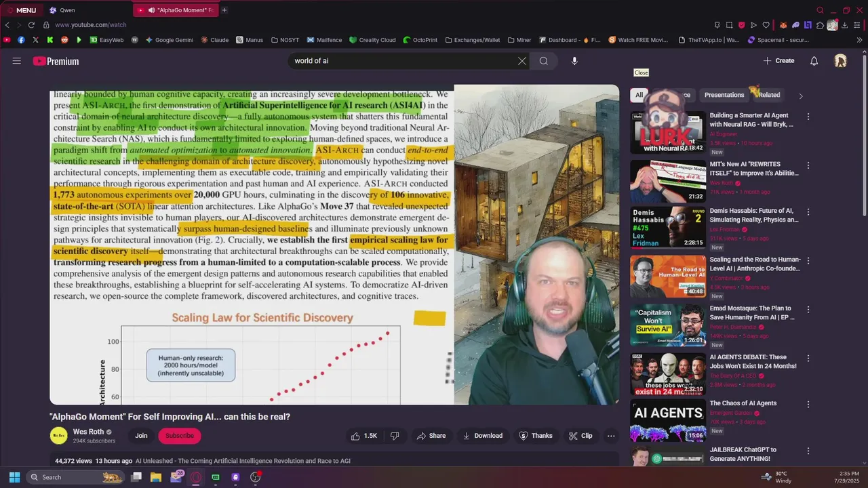The image size is (868, 488).
Task: Open AI AGENTS DEBATE video title
Action: (753, 361)
